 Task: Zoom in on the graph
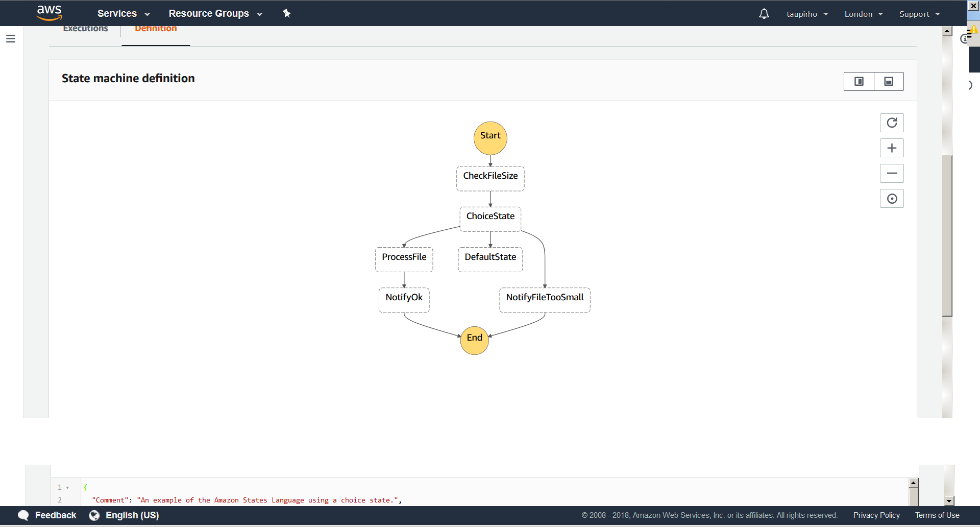(x=892, y=148)
